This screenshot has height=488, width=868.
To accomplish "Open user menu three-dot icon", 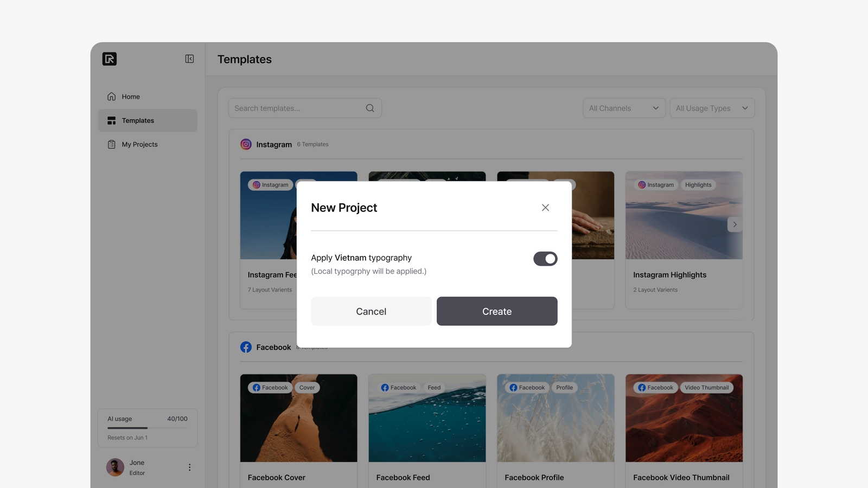I will pos(189,467).
